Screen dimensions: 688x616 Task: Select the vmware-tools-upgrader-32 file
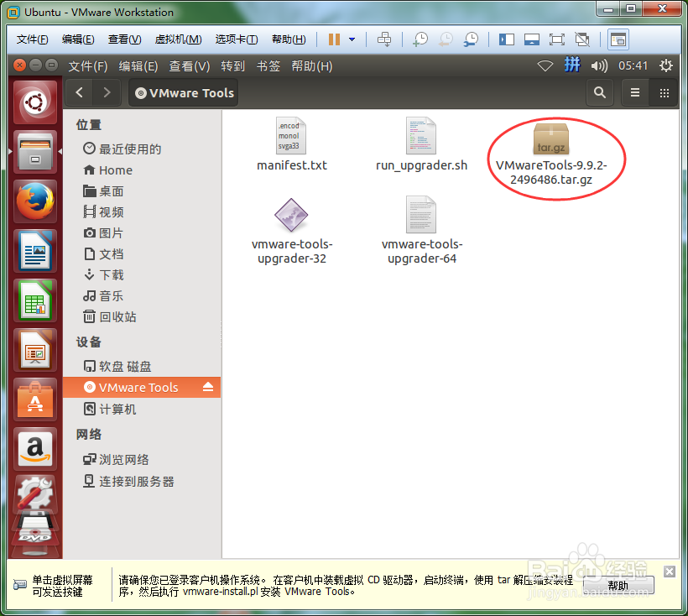291,231
